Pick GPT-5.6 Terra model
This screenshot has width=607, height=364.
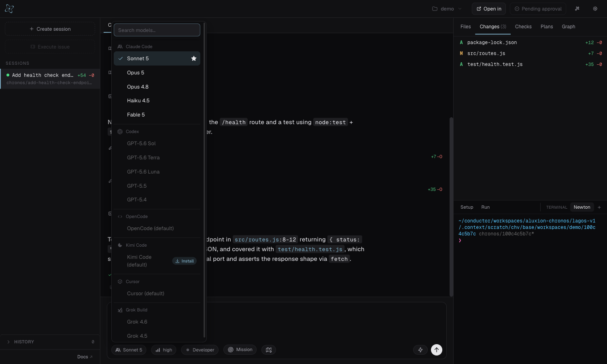click(157, 158)
